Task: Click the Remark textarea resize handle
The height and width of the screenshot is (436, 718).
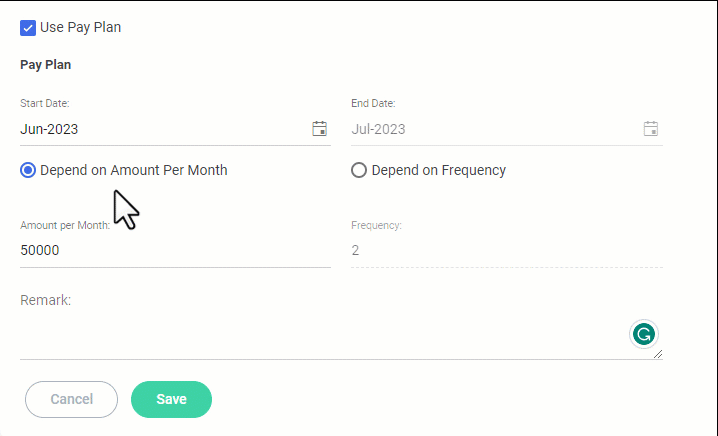Action: click(657, 352)
